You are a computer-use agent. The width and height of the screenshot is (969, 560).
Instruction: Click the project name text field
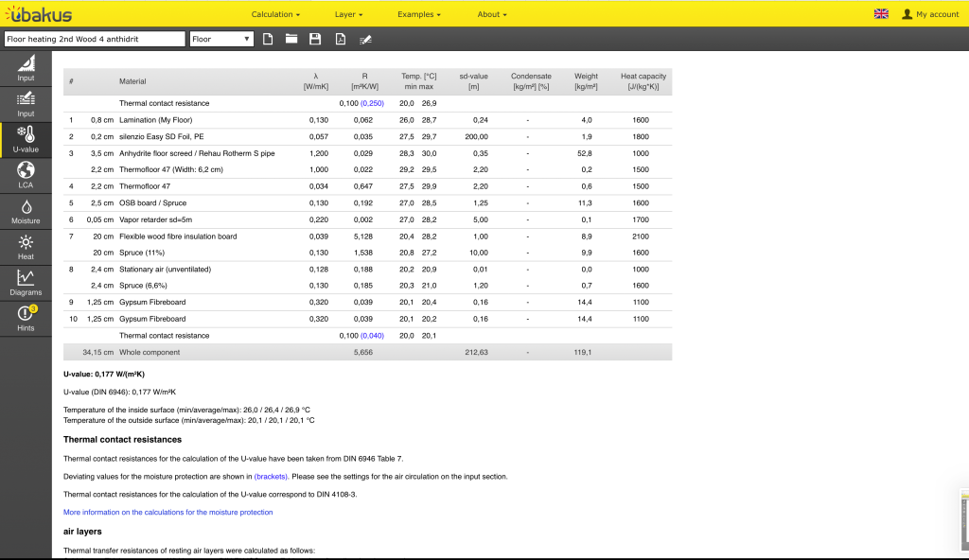point(94,39)
